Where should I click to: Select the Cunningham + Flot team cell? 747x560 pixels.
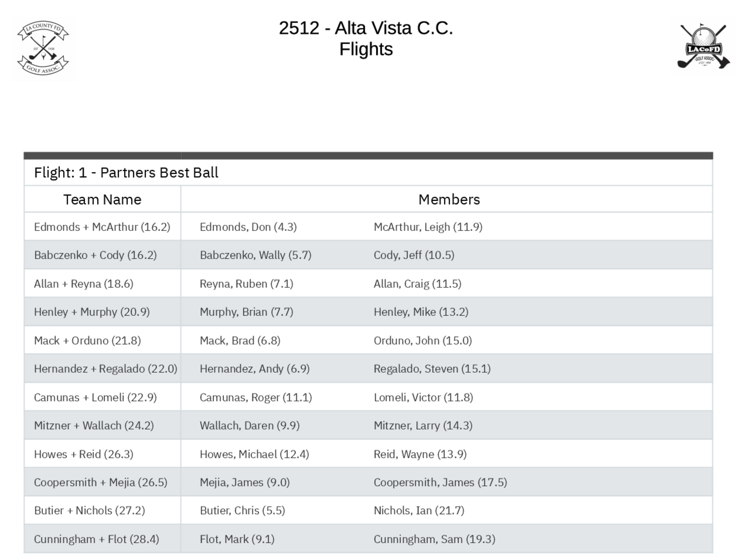pos(96,539)
